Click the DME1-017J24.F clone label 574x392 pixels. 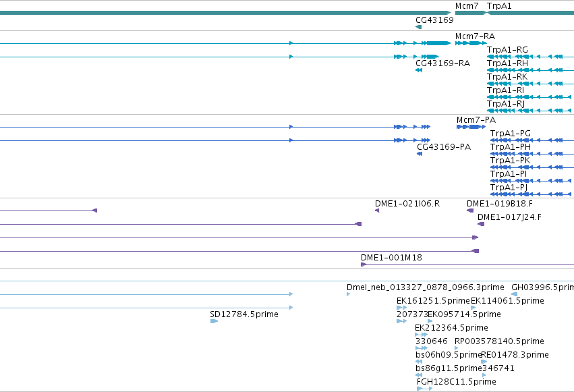click(509, 217)
